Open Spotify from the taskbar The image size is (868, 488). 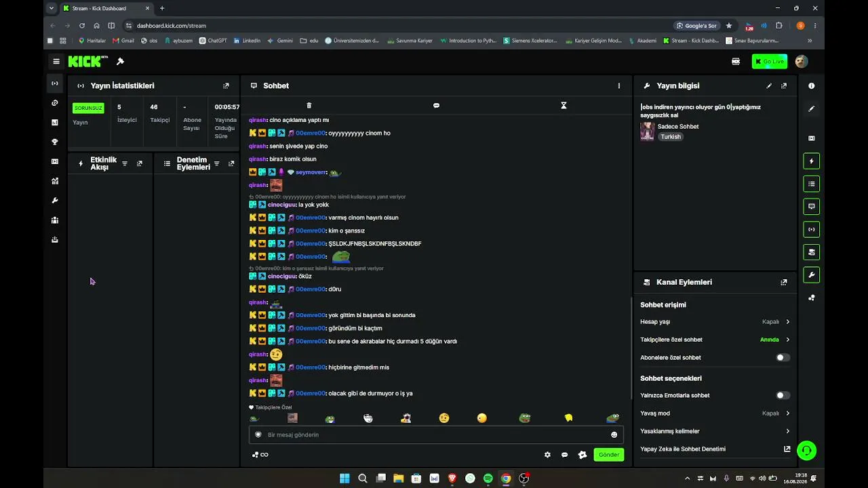tap(488, 479)
